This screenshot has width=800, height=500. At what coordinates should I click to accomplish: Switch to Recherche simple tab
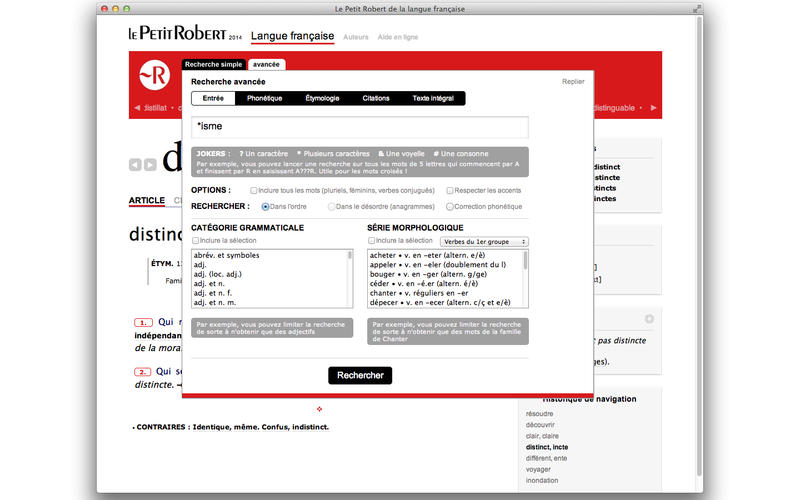[213, 64]
